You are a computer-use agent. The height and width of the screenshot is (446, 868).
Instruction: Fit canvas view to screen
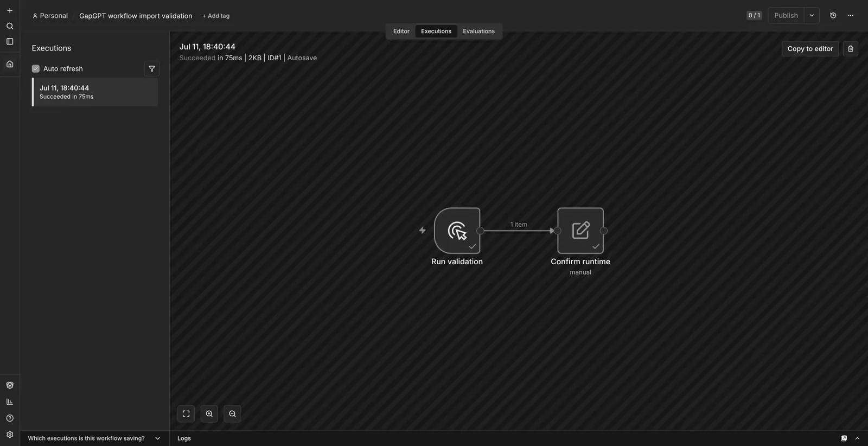coord(186,414)
